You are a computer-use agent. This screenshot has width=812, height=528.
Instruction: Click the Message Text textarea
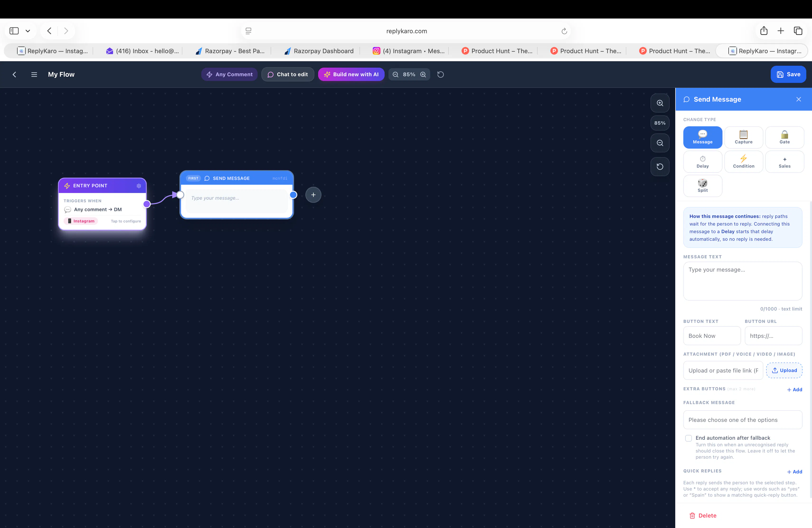[742, 281]
